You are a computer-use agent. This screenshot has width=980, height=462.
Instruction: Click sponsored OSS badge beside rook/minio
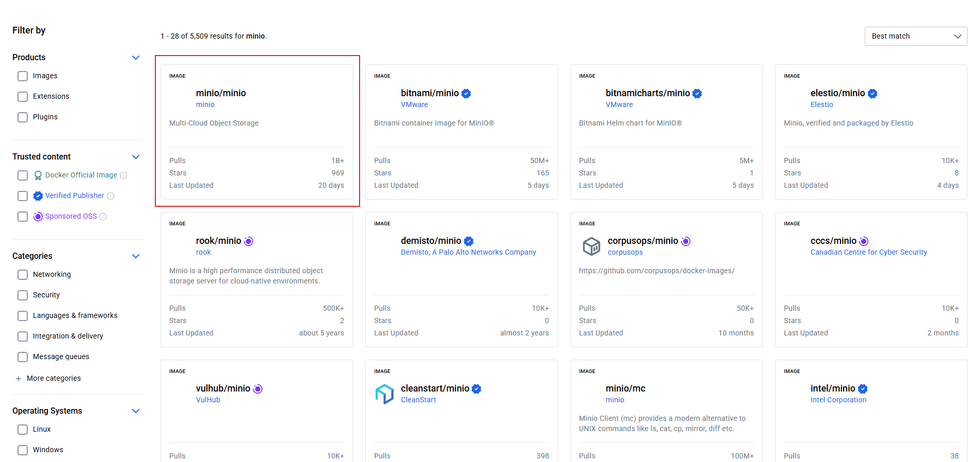248,241
